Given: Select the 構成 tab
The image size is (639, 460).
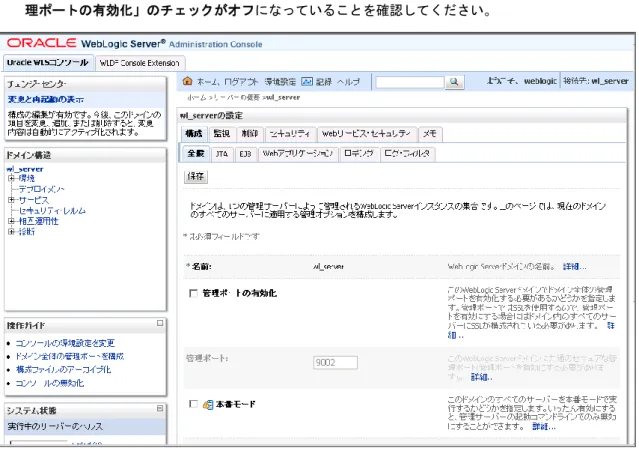Looking at the screenshot, I should coord(194,134).
